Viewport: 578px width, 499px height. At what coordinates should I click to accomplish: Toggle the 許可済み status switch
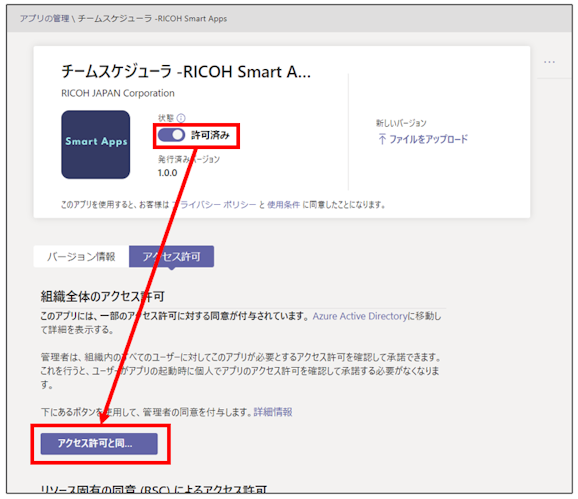[171, 135]
